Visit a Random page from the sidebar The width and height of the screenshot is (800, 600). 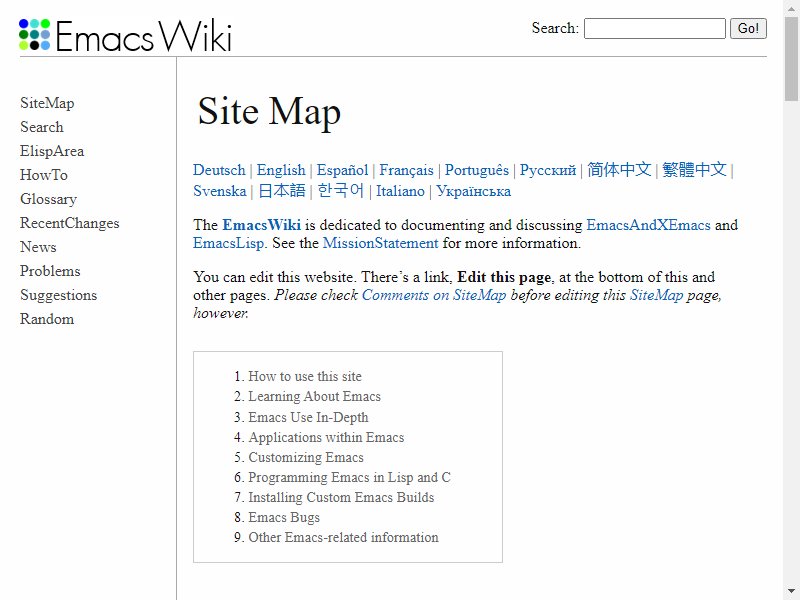pos(47,319)
